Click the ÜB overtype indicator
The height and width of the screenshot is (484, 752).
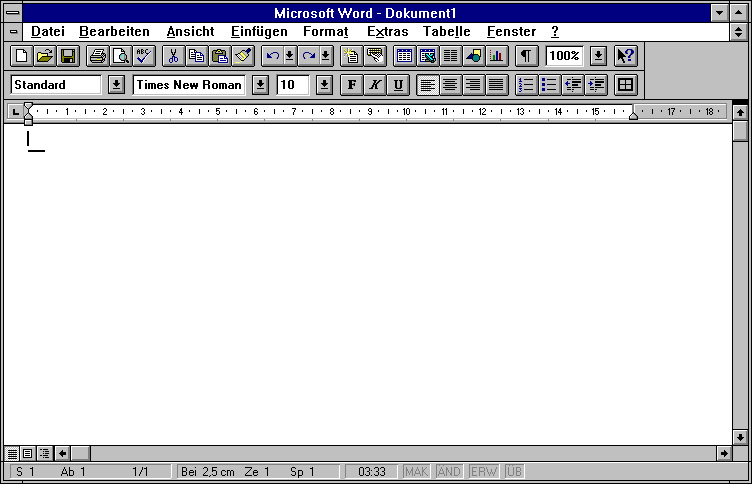coord(514,472)
